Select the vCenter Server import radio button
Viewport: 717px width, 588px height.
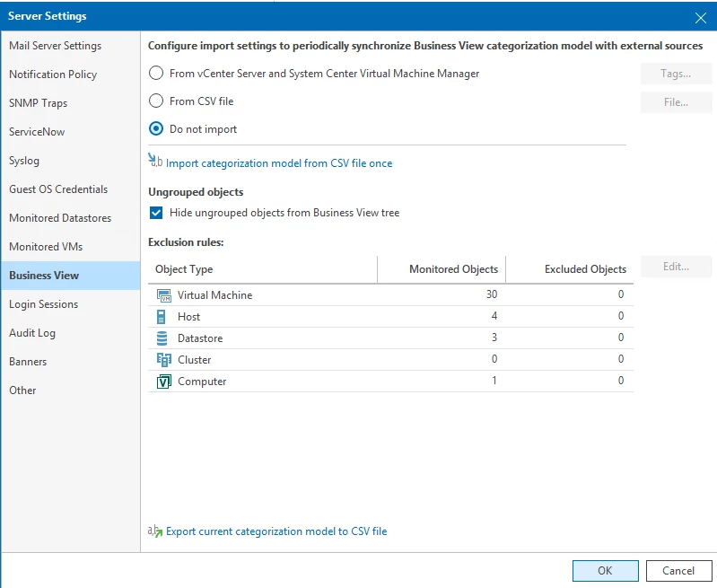(x=156, y=74)
